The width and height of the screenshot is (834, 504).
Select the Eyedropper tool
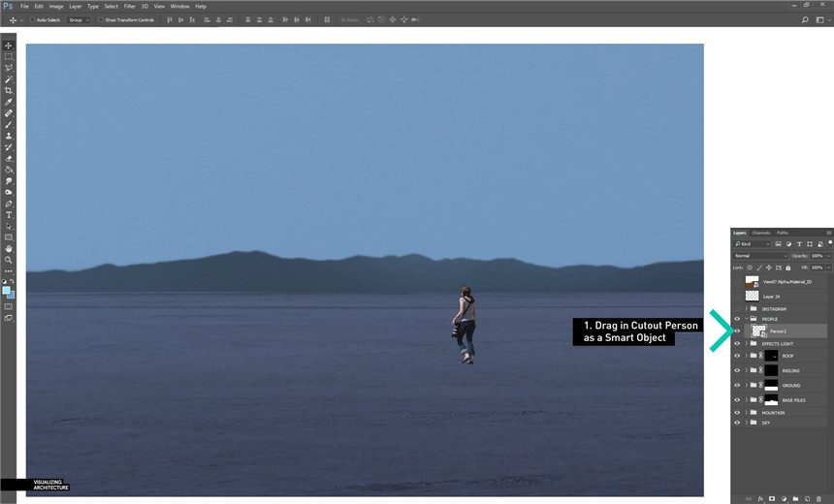pyautogui.click(x=9, y=102)
